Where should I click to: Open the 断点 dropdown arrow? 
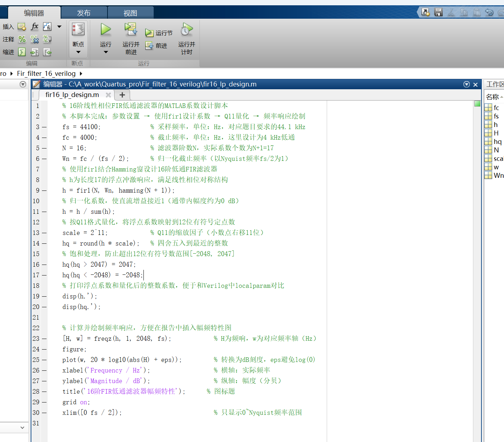coord(78,52)
